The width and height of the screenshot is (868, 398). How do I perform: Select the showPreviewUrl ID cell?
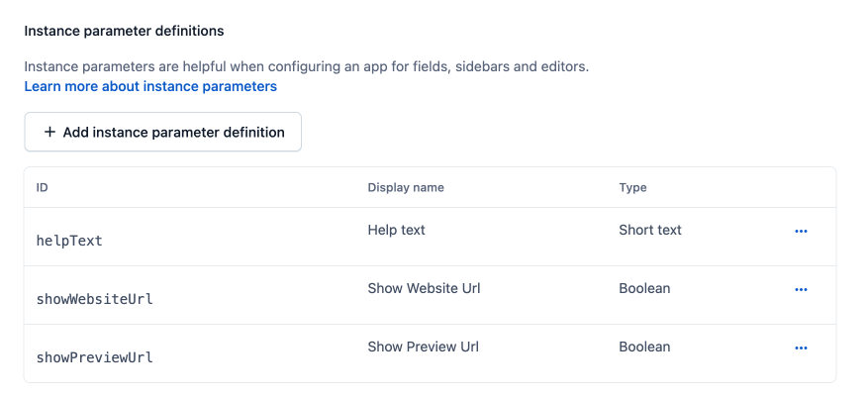94,357
